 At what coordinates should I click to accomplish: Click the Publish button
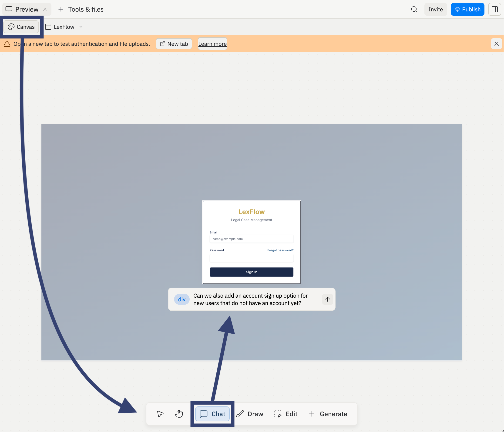(x=467, y=10)
